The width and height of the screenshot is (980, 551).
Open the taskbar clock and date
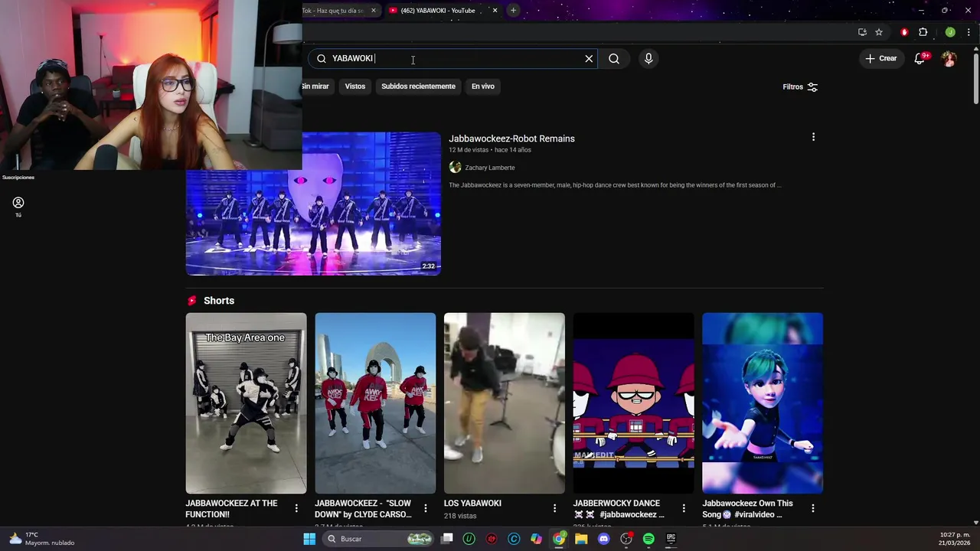click(x=955, y=539)
